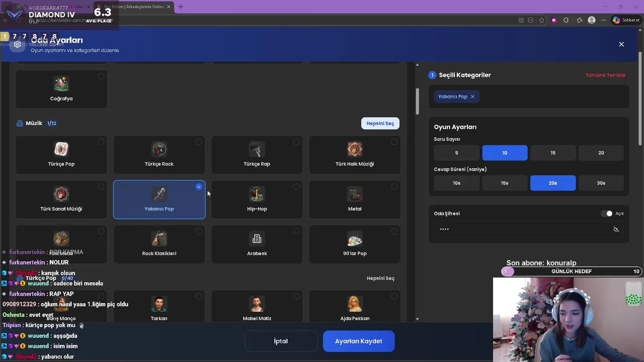Screen dimensions: 644x362
Task: Tick the Metal card's checkbox circle
Action: tap(394, 187)
